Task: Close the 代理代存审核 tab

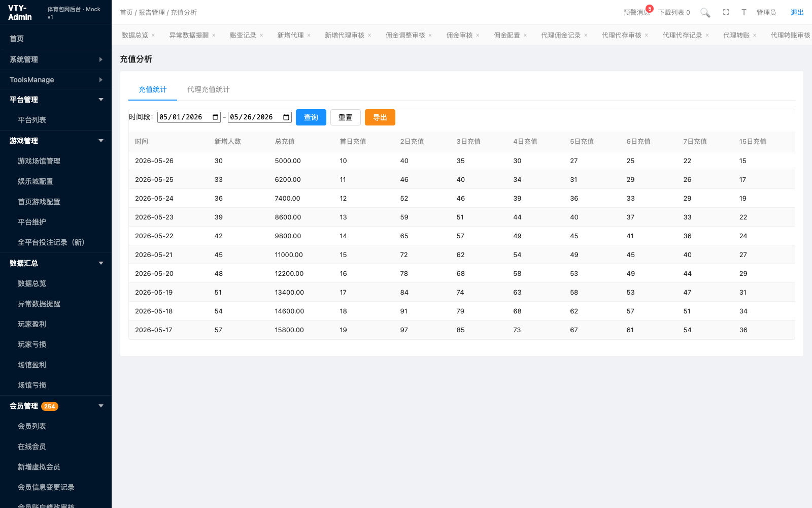Action: coord(647,36)
